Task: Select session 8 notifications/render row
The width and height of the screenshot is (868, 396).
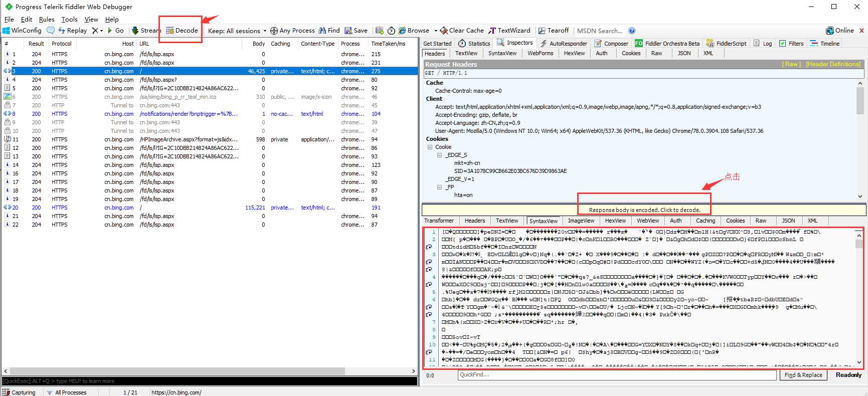Action: [x=210, y=114]
